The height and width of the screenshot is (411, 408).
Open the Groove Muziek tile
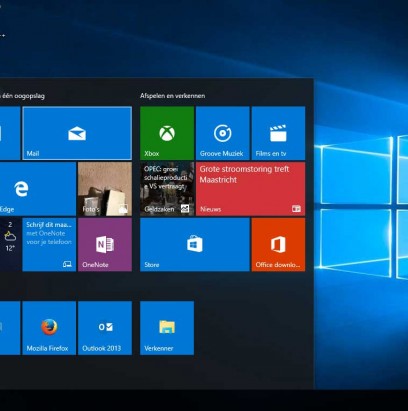(x=223, y=133)
